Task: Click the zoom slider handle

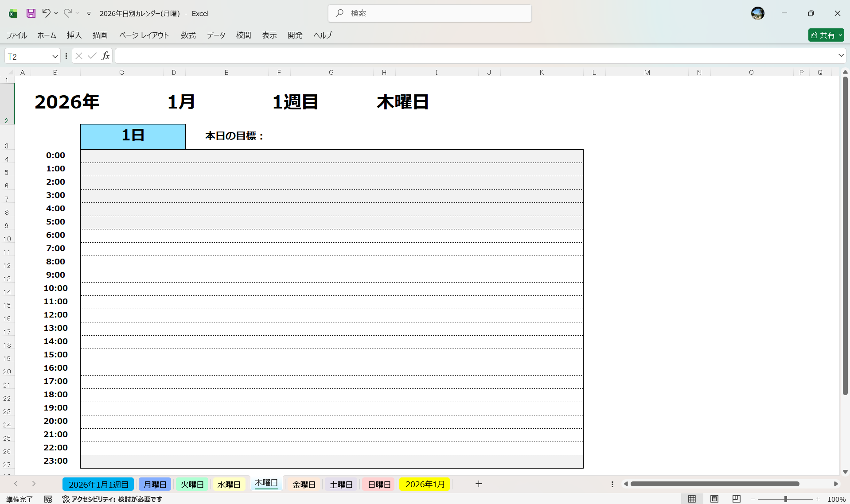Action: [x=785, y=499]
